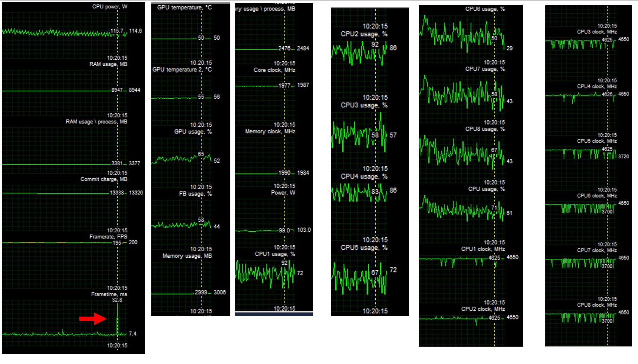Click the "CPU4 usage, %" graph label

[x=364, y=177]
